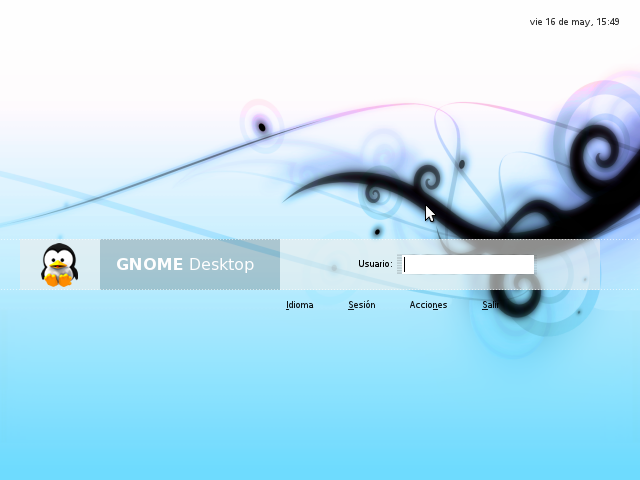The width and height of the screenshot is (640, 480).
Task: Open the Sesión session menu
Action: [362, 305]
